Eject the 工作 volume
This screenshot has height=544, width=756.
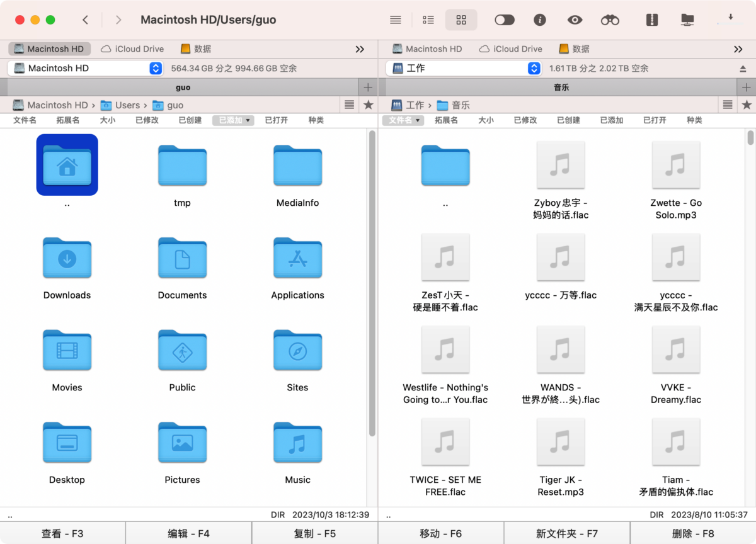(743, 68)
